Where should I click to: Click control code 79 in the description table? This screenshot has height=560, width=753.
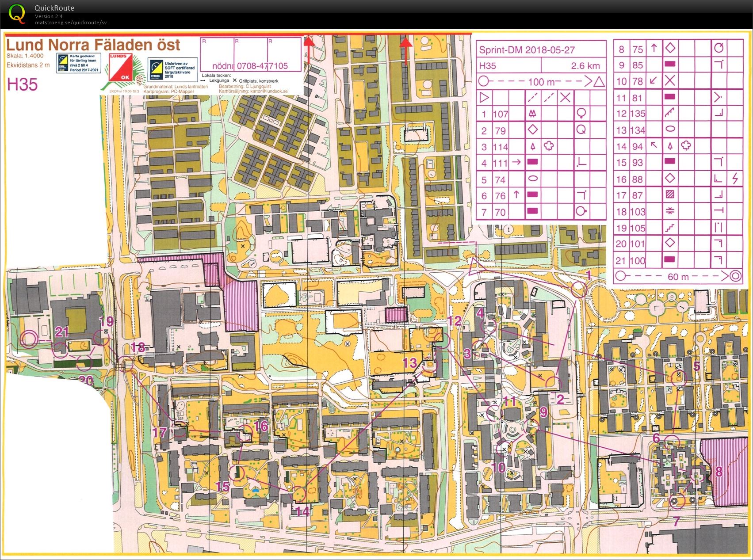500,131
